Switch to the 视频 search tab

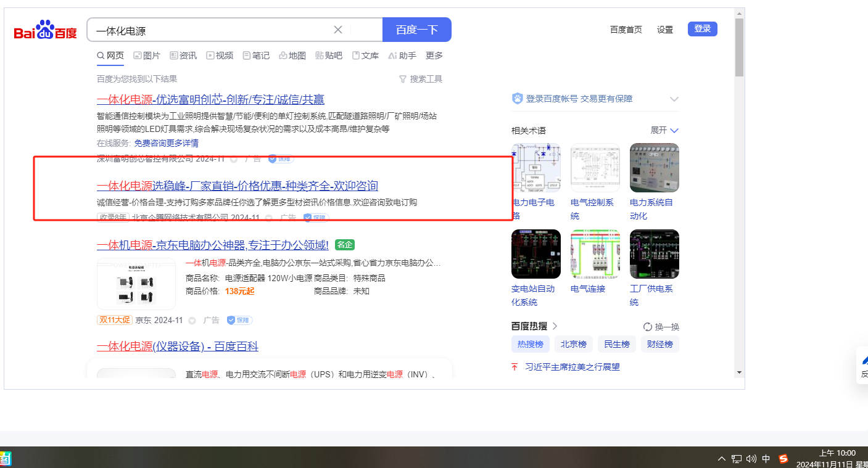[x=220, y=55]
